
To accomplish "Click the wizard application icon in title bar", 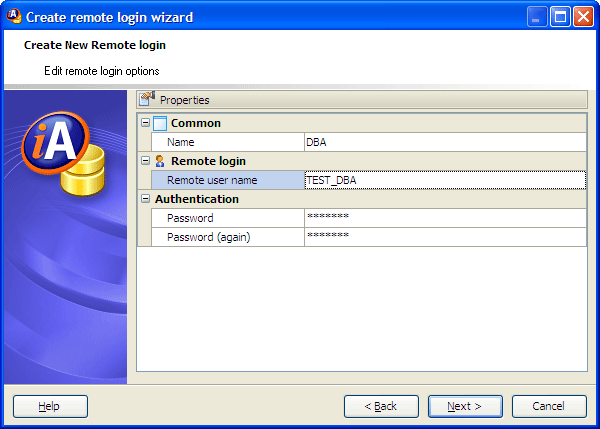I will click(13, 16).
